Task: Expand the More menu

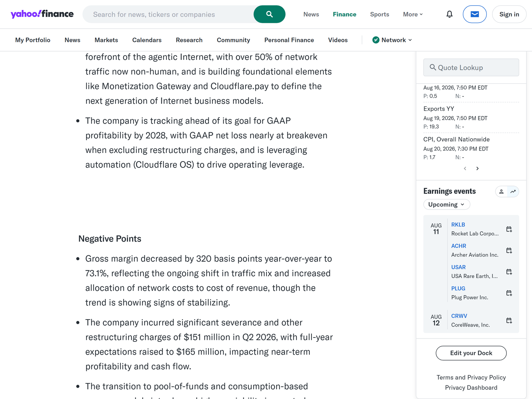Action: [413, 14]
